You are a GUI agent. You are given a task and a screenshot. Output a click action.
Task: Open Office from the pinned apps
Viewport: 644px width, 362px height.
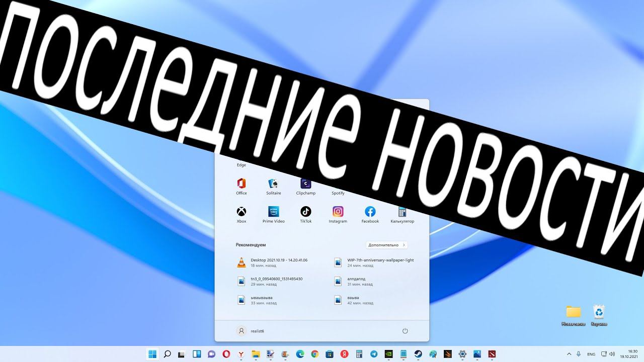click(x=242, y=187)
